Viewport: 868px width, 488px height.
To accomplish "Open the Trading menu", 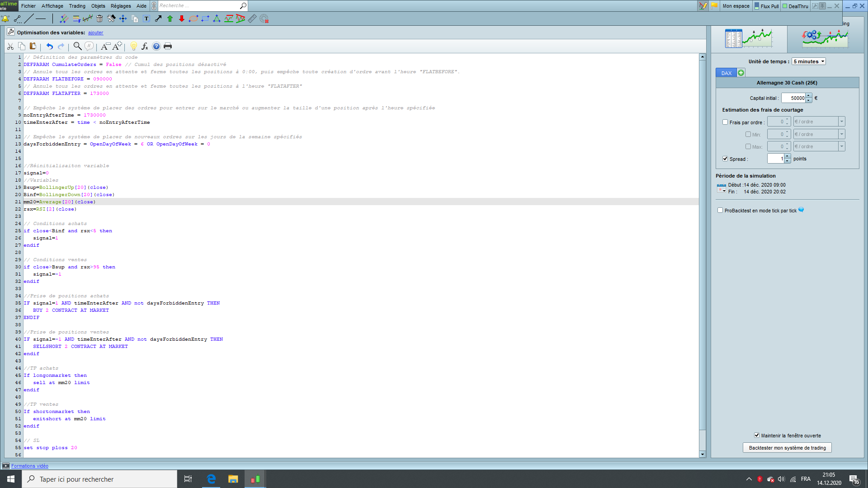I will coord(77,6).
